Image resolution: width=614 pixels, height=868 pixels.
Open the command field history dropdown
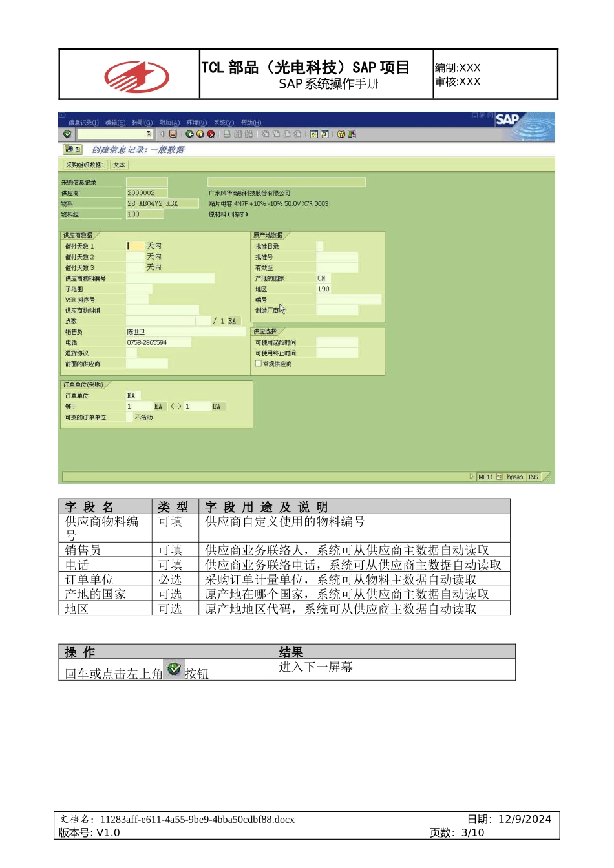149,134
